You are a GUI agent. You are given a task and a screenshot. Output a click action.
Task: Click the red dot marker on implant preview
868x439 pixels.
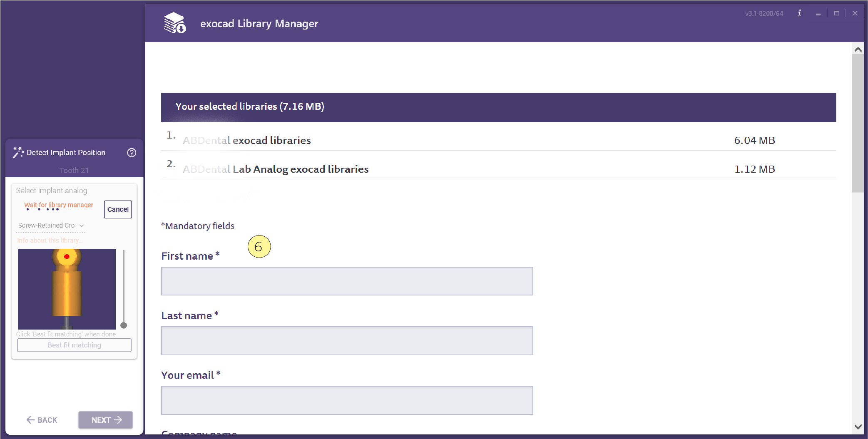[67, 256]
